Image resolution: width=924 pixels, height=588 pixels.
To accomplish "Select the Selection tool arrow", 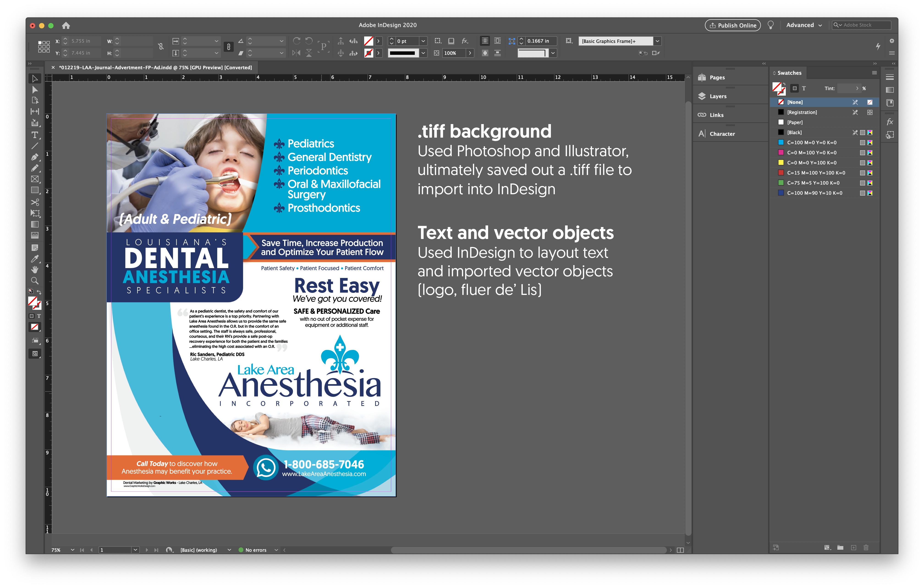I will click(x=35, y=78).
